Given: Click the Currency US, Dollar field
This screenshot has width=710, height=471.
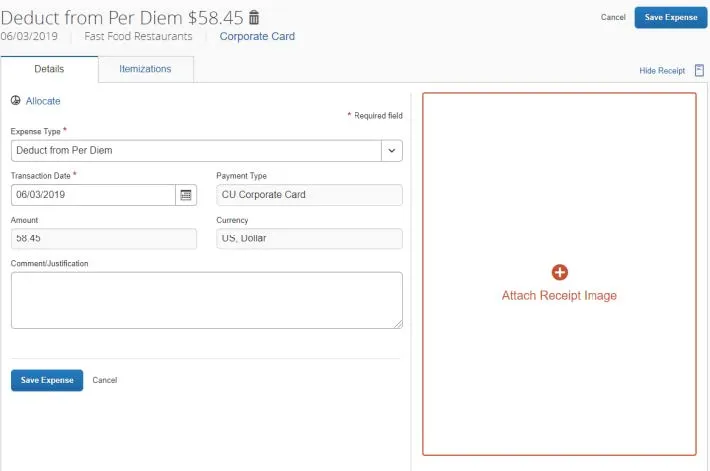Looking at the screenshot, I should coord(309,239).
